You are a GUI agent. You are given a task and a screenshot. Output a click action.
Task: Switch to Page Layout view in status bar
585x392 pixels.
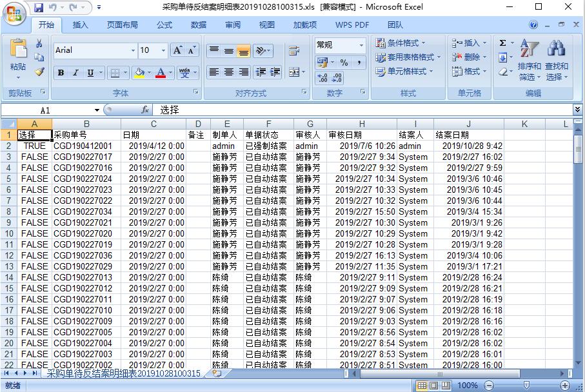pos(434,386)
